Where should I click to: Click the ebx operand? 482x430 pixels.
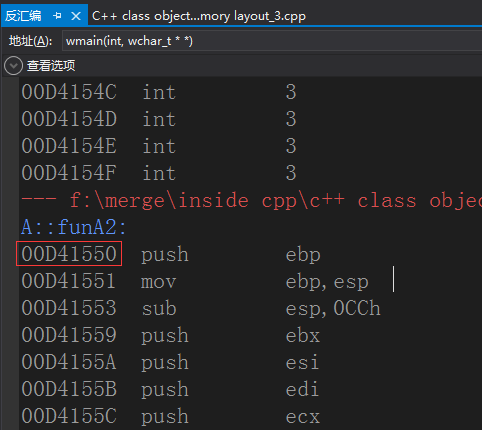(x=303, y=336)
